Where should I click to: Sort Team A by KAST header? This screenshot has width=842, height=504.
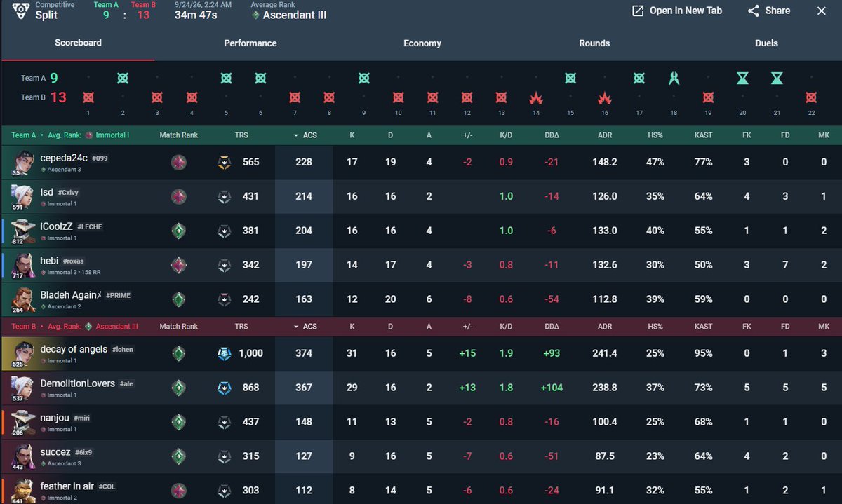pos(703,135)
